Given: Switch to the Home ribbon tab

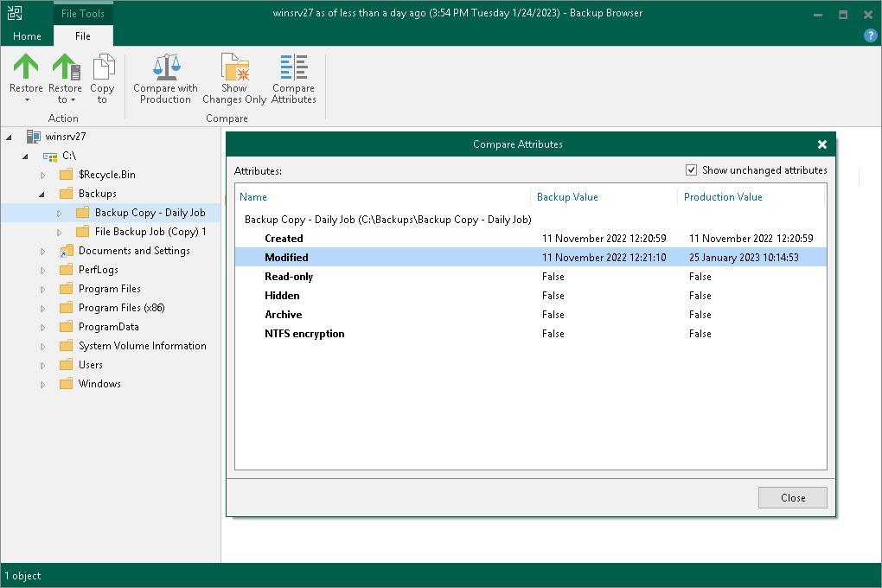Looking at the screenshot, I should coord(26,36).
